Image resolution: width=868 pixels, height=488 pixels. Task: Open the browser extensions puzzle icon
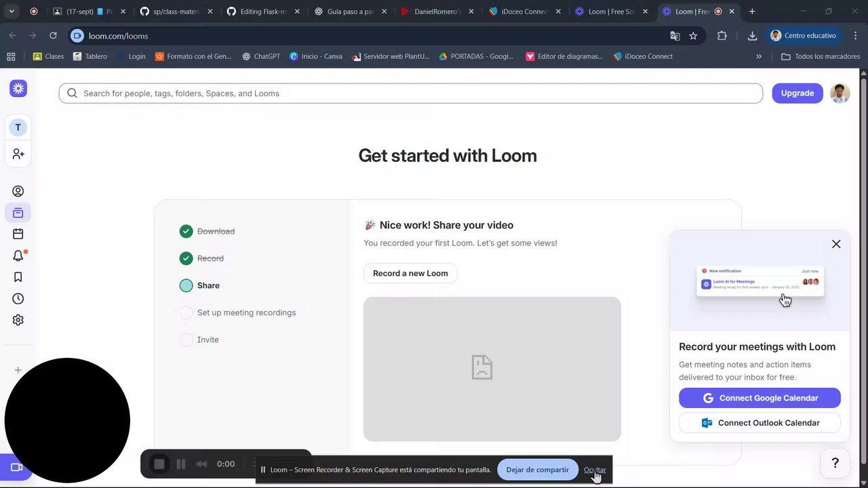pyautogui.click(x=722, y=36)
